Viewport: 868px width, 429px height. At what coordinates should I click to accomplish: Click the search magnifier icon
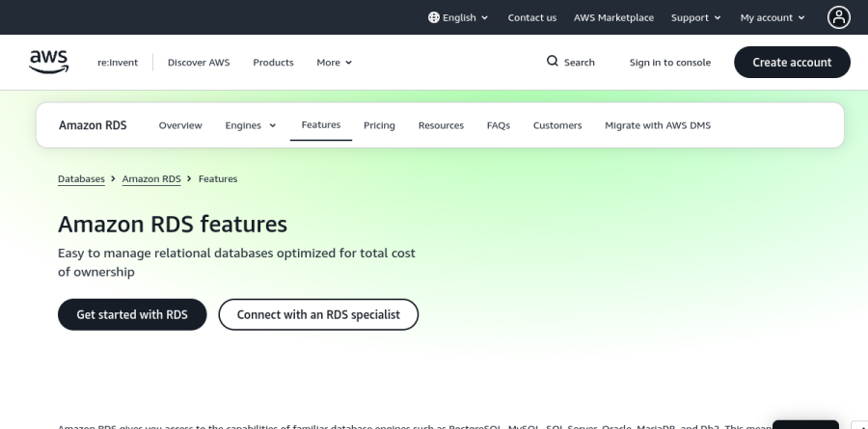(552, 62)
